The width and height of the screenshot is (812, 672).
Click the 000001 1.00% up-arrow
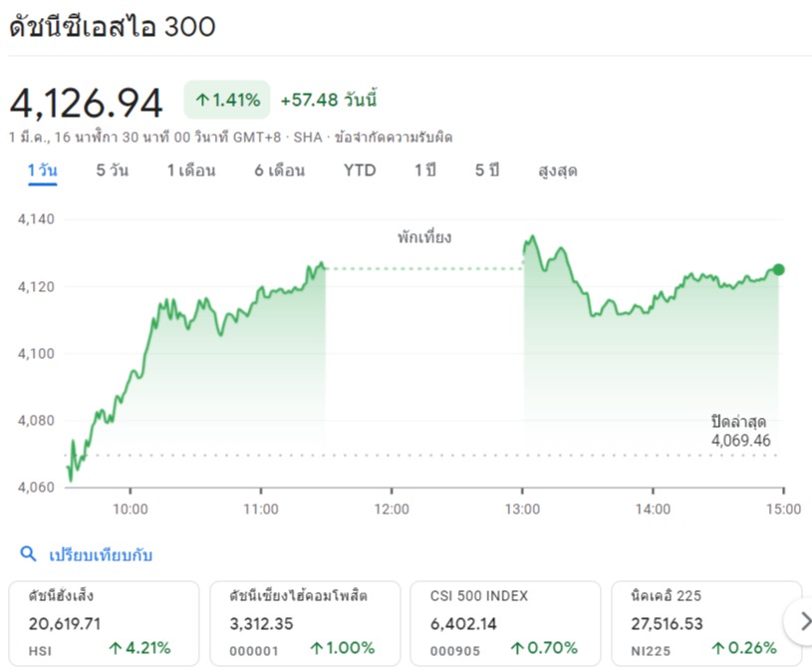(316, 648)
